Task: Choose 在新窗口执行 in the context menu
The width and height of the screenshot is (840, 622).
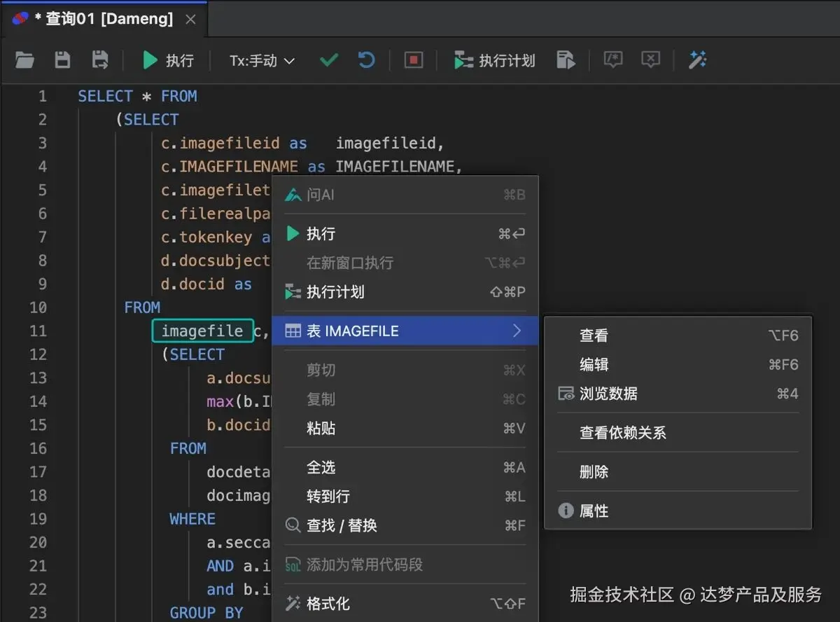Action: click(405, 263)
